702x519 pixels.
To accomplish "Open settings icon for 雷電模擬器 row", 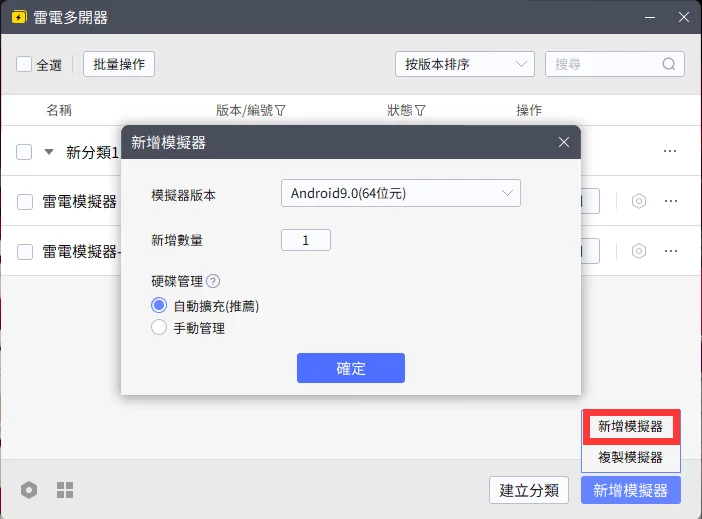I will click(639, 201).
